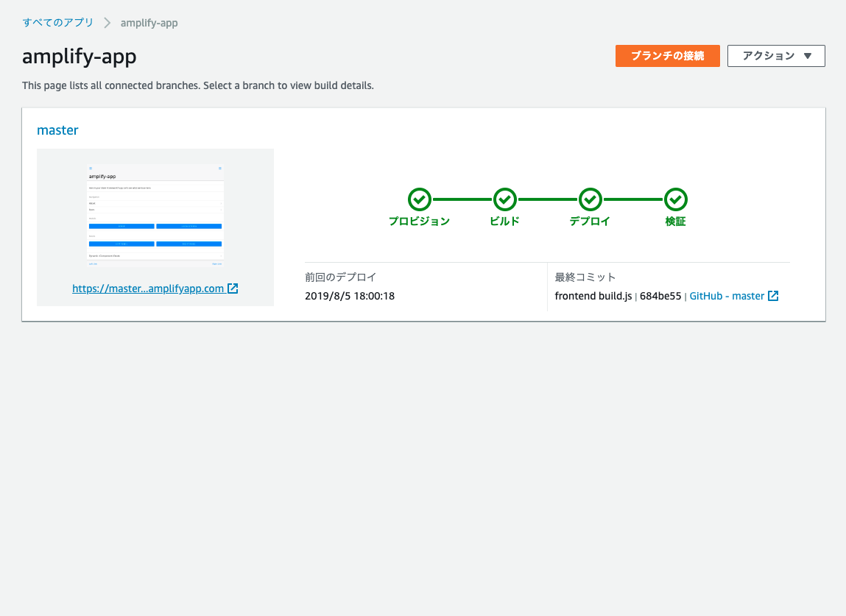
Task: Click external link icon beside GitHub - master
Action: [x=773, y=296]
